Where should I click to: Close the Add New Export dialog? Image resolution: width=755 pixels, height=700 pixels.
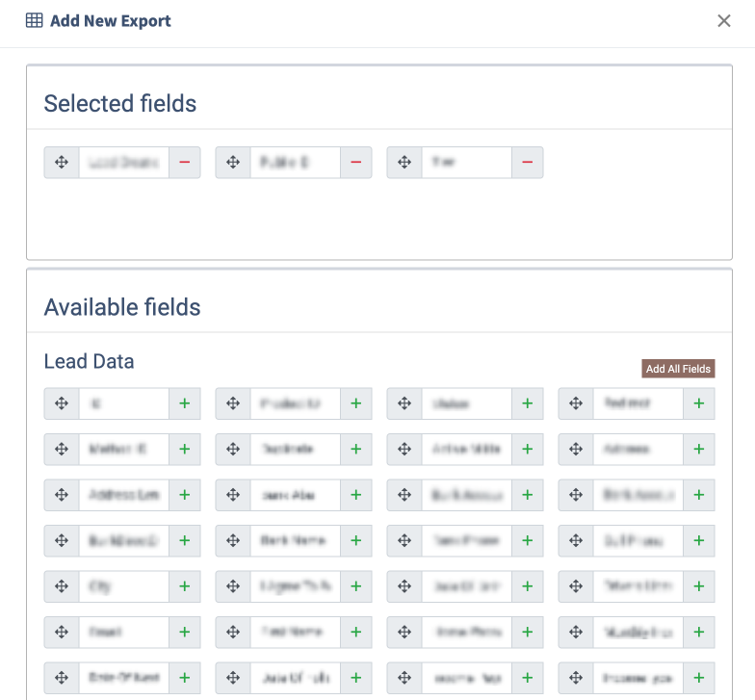[724, 21]
